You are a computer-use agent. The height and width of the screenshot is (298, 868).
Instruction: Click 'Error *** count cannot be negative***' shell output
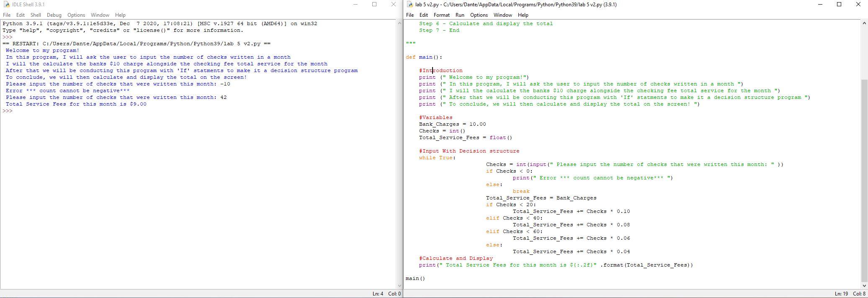tap(68, 91)
